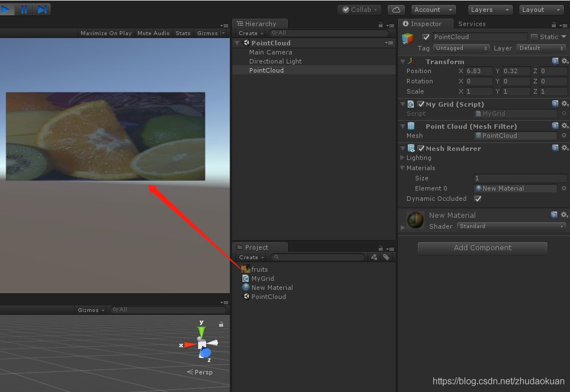Click the GameObject cube icon in Inspector
Viewport: 570px width, 392px height.
pos(408,38)
